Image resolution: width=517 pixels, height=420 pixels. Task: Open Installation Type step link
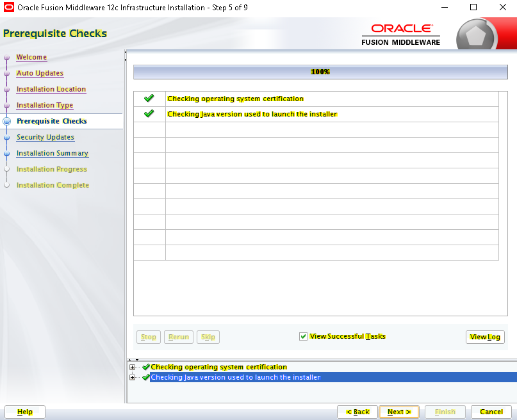45,105
